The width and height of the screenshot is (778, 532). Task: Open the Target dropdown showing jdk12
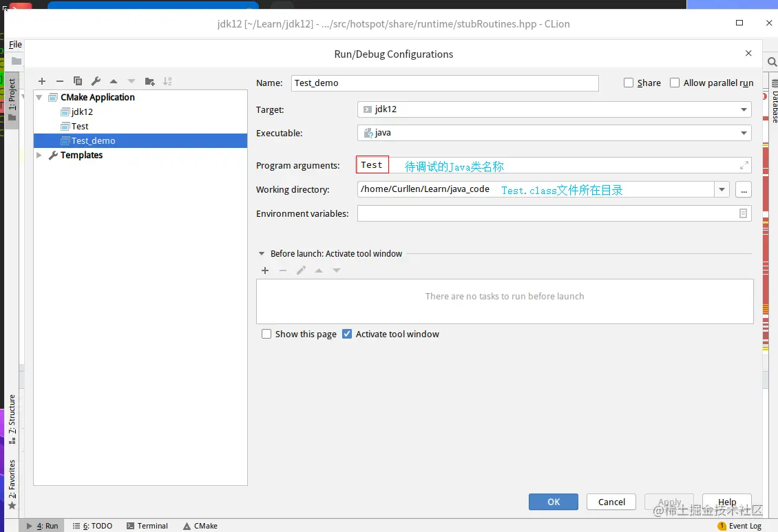(x=554, y=109)
